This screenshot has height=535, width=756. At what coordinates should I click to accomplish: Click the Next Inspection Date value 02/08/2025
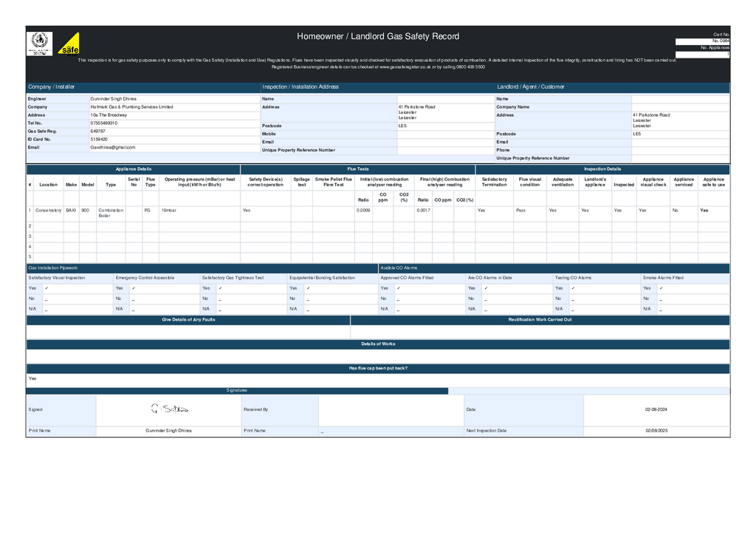tap(656, 431)
